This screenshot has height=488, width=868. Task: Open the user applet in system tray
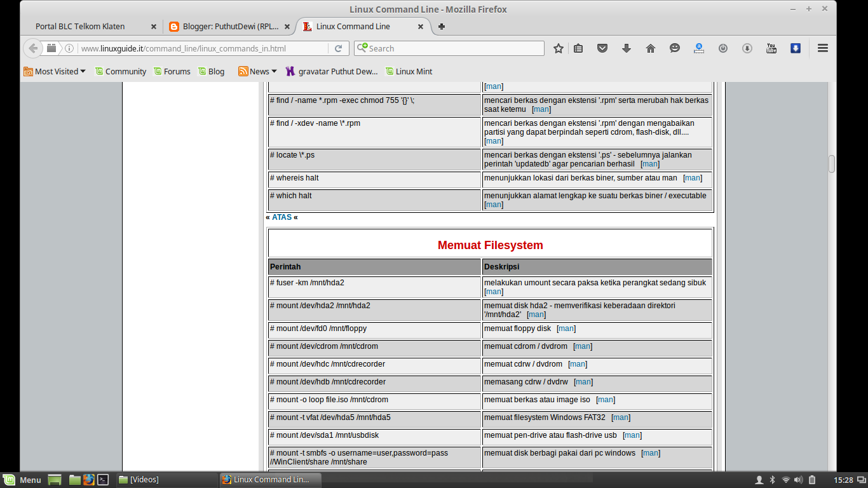[x=759, y=480]
